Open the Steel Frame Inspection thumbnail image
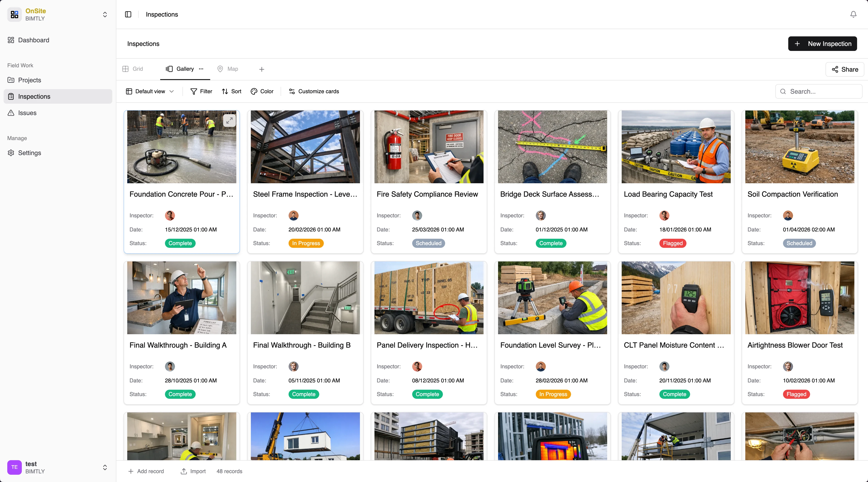The image size is (868, 482). (305, 147)
